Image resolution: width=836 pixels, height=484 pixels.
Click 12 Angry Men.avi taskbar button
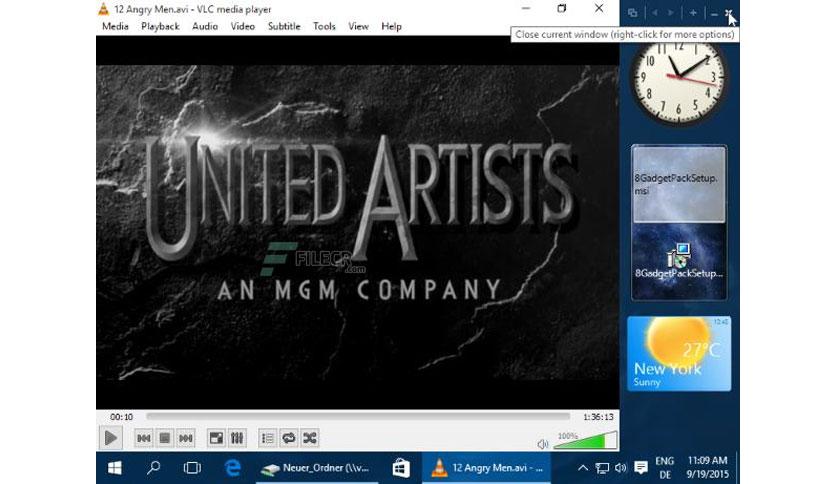click(x=486, y=468)
